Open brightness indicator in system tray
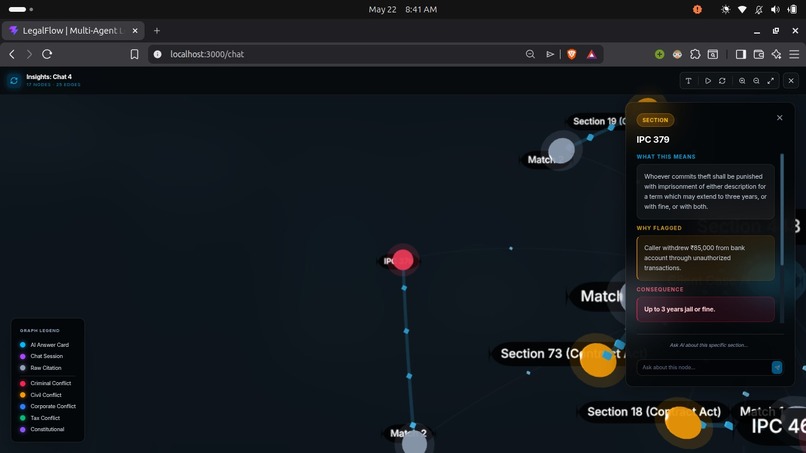This screenshot has width=806, height=453. click(x=725, y=9)
